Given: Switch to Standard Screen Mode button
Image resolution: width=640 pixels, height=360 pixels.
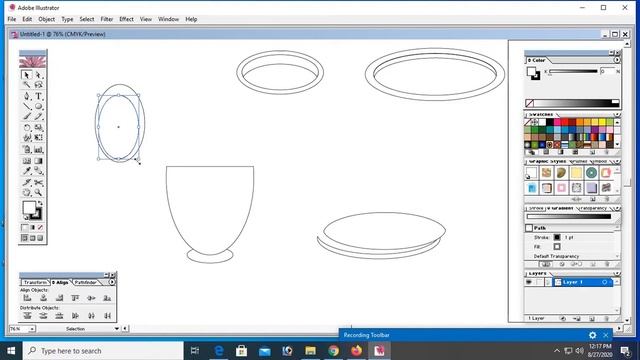Looking at the screenshot, I should (25, 238).
